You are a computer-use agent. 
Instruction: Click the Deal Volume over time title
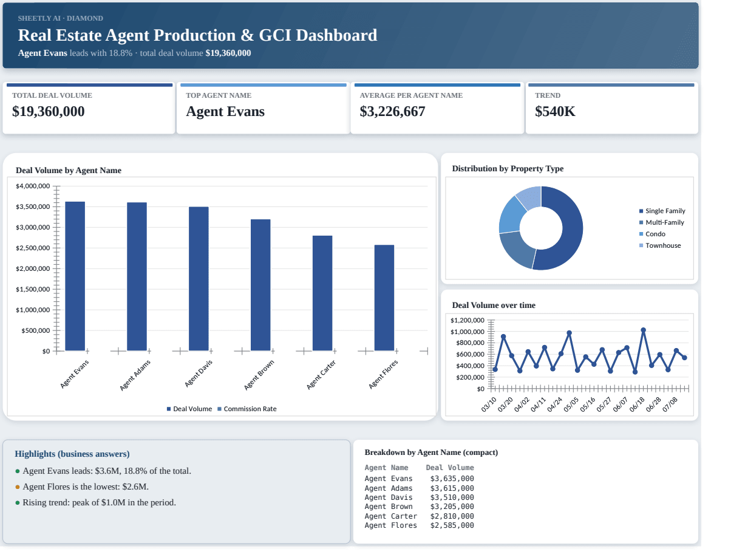494,306
